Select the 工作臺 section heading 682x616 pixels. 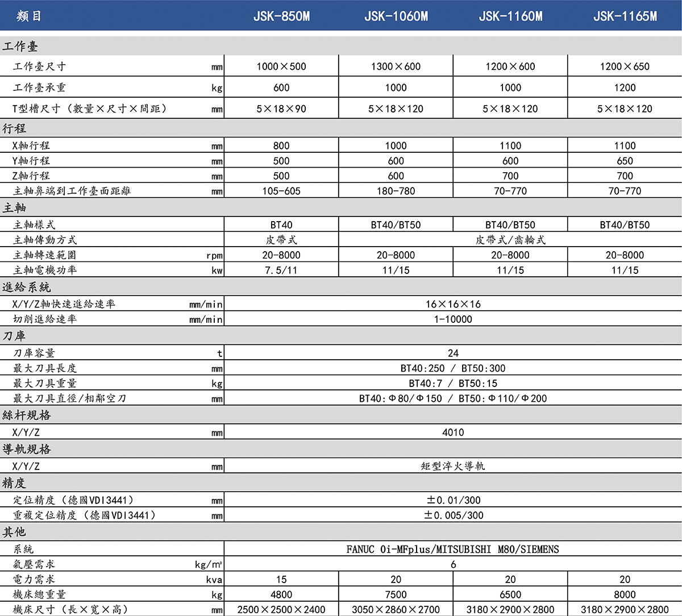click(20, 47)
